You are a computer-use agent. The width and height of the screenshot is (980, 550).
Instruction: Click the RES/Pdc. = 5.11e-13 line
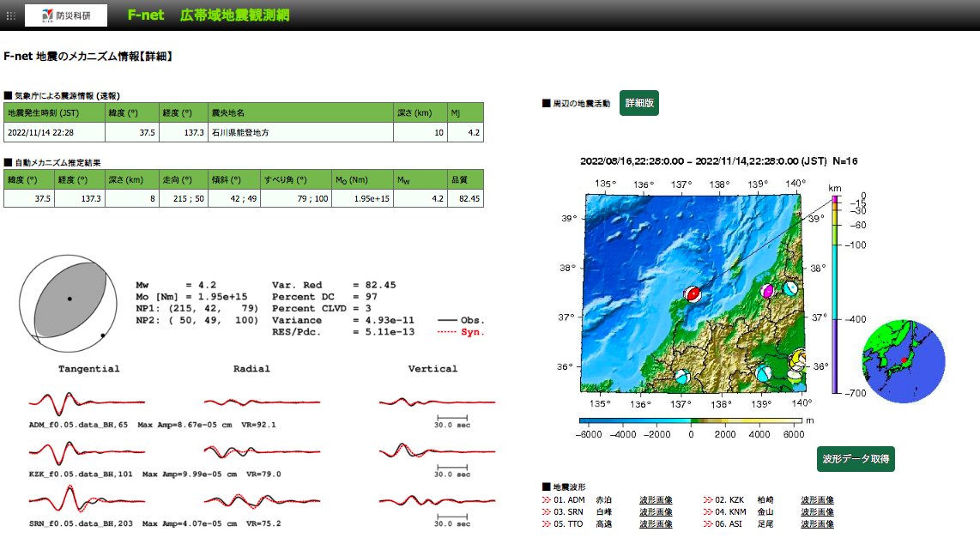coord(343,332)
